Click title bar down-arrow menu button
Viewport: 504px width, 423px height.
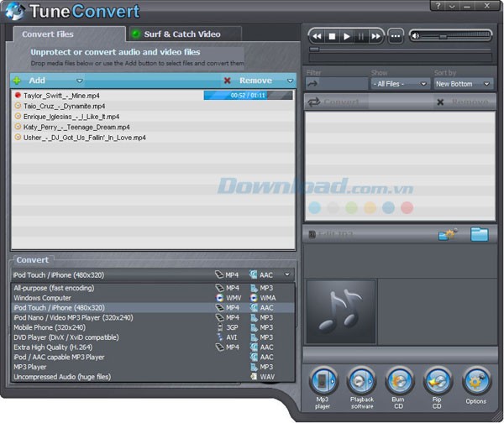point(452,6)
